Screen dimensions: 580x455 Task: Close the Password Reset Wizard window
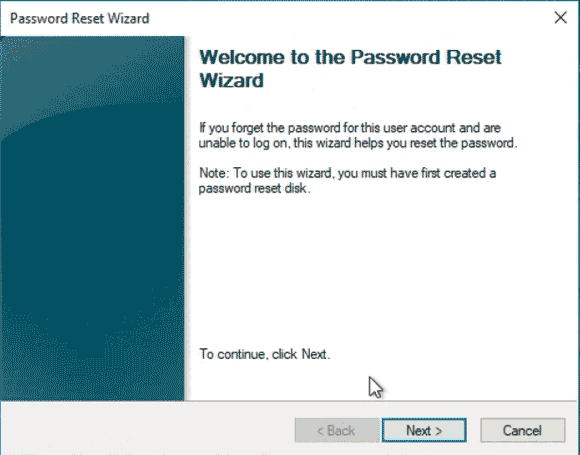(560, 17)
